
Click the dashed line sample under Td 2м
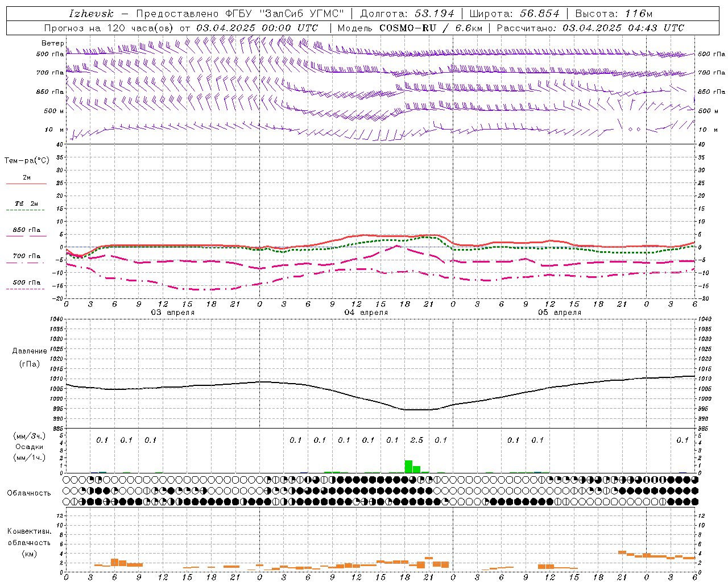tap(26, 210)
